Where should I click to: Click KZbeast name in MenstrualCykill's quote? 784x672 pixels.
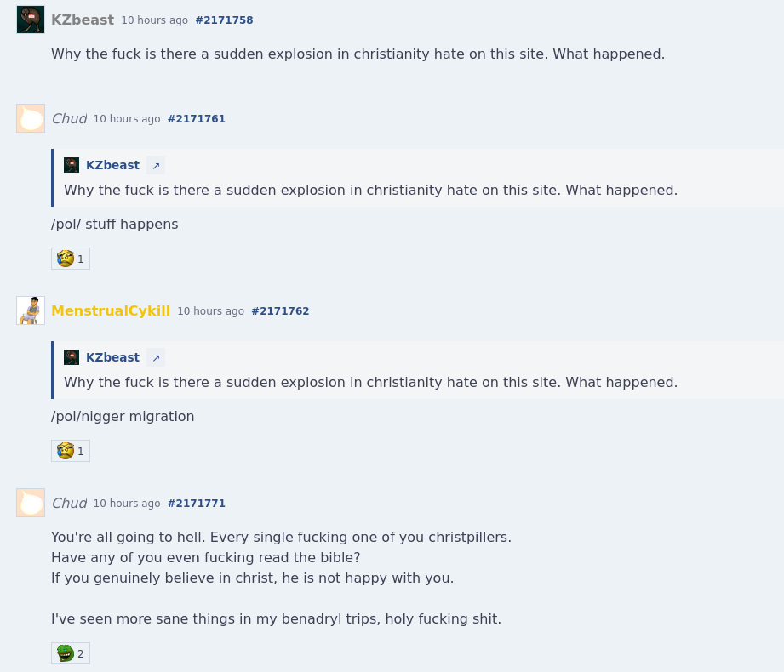[x=112, y=357]
